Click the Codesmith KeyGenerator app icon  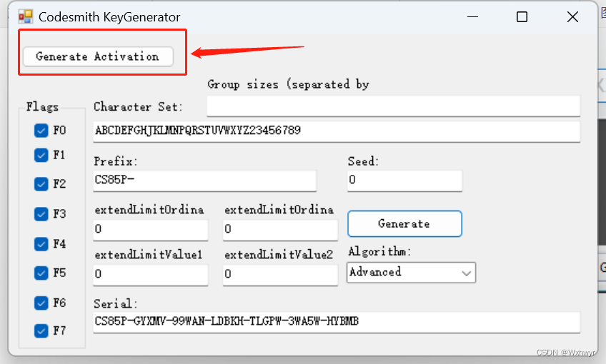pos(26,16)
